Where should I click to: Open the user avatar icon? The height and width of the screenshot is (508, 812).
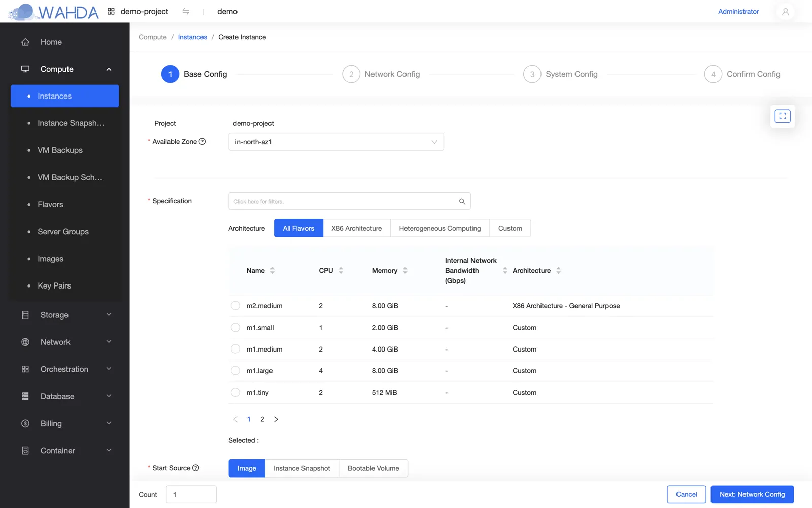point(785,11)
